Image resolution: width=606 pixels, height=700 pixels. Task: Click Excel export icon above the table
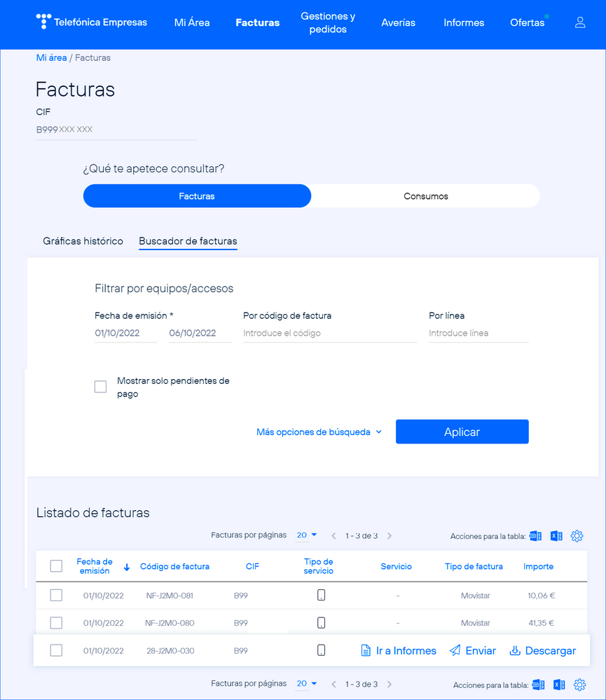(x=556, y=536)
